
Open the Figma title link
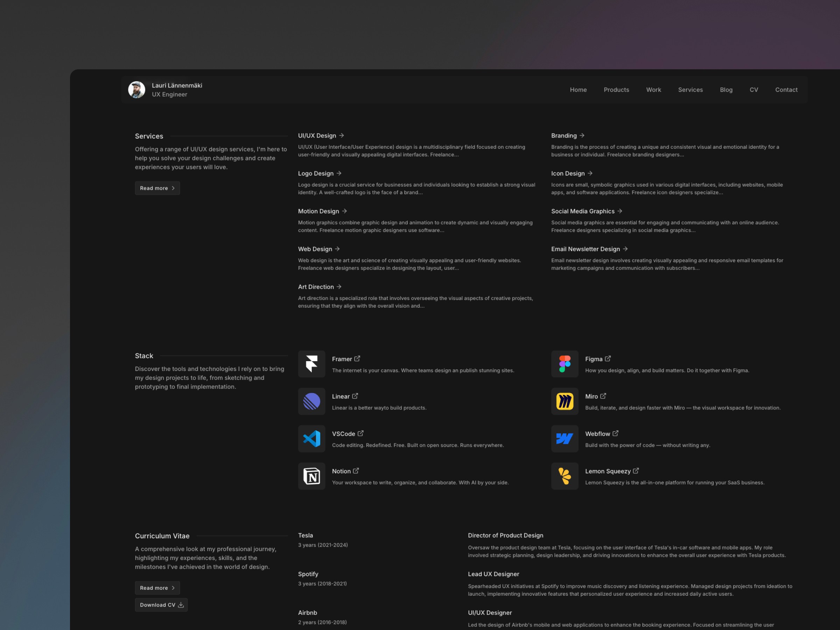point(594,359)
